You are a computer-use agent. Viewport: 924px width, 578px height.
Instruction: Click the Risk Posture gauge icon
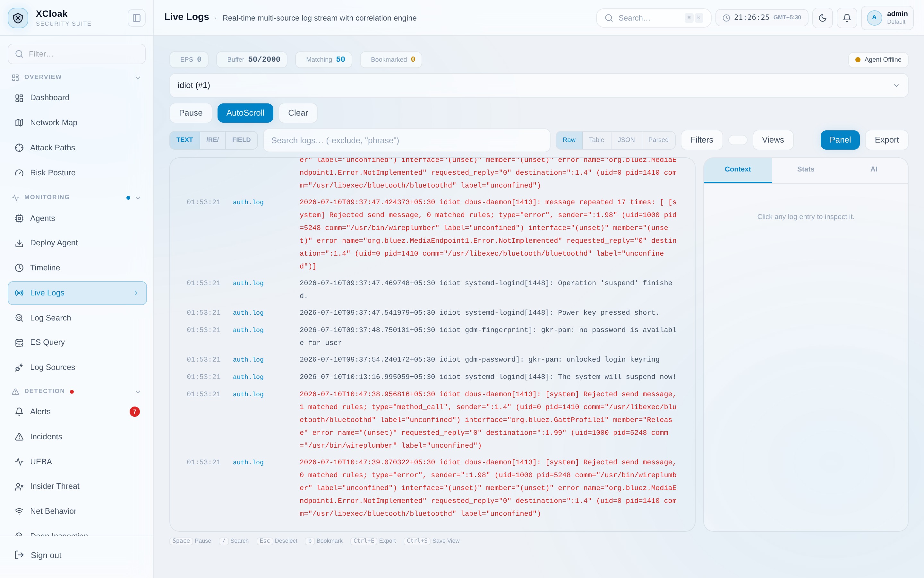pyautogui.click(x=19, y=173)
